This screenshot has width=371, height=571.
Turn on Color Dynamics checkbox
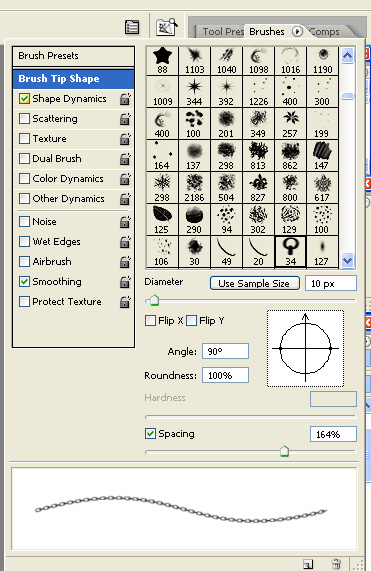(x=24, y=179)
